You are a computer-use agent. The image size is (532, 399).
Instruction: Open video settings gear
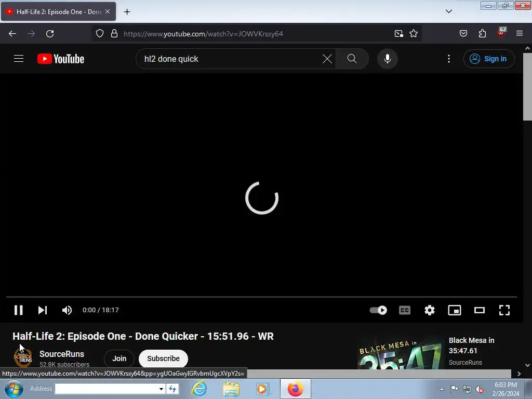(x=430, y=310)
